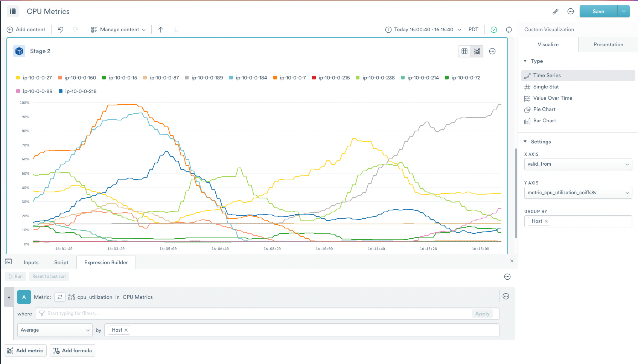Open the time range picker Today 16:00:40 - 16:15:40
This screenshot has height=364, width=638.
(x=423, y=29)
